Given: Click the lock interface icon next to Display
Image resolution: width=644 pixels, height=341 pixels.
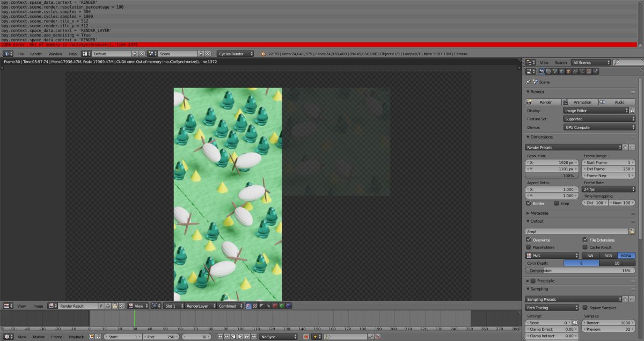Looking at the screenshot, I should [632, 110].
